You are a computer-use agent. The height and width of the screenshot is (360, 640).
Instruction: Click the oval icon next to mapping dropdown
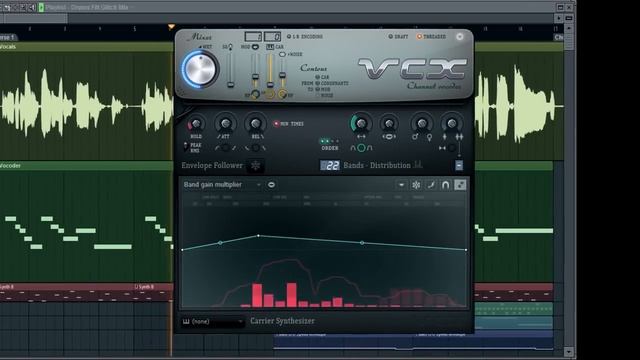pyautogui.click(x=271, y=185)
